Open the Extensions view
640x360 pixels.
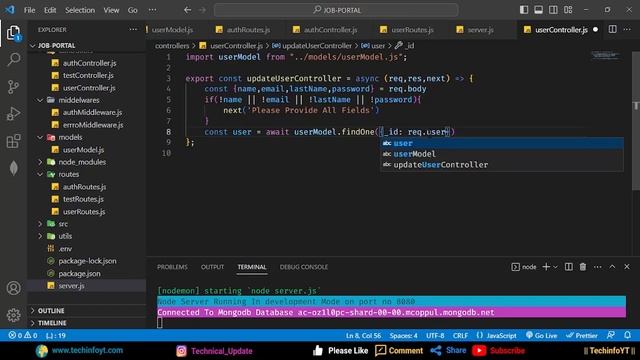tap(13, 141)
